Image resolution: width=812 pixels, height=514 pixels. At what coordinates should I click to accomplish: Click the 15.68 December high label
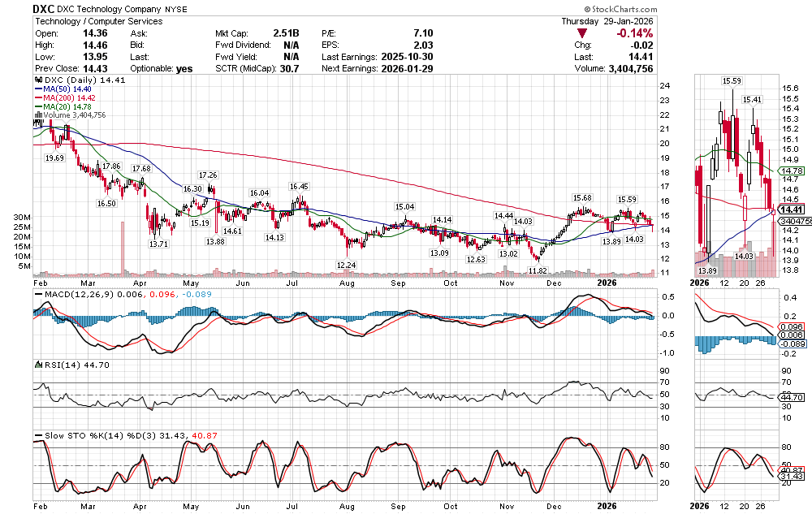pyautogui.click(x=582, y=197)
